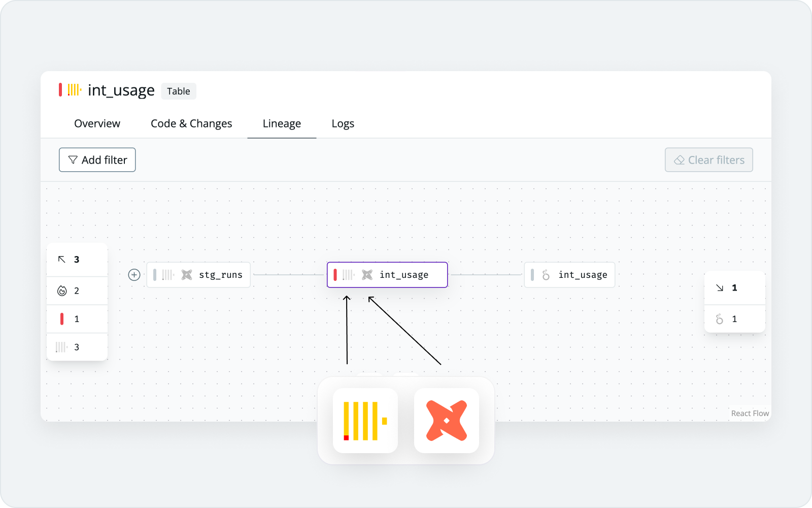Viewport: 812px width, 508px height.
Task: Click the large yellow striped warehouse logo card
Action: click(365, 421)
